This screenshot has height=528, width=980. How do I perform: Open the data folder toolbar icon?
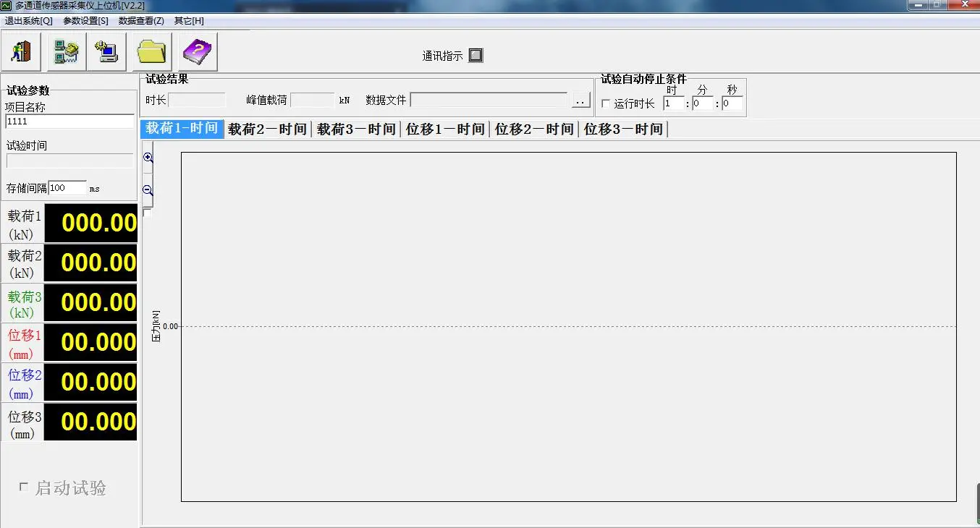[152, 52]
